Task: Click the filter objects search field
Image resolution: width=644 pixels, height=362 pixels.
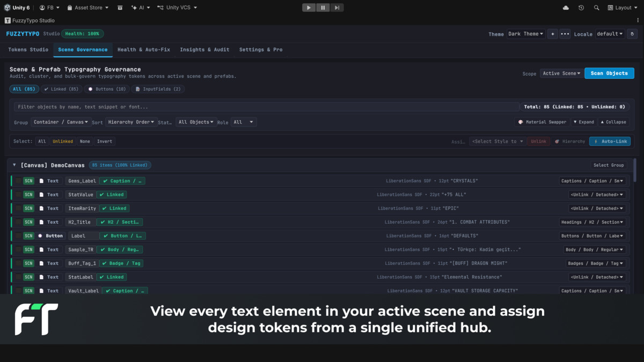Action: pos(267,107)
